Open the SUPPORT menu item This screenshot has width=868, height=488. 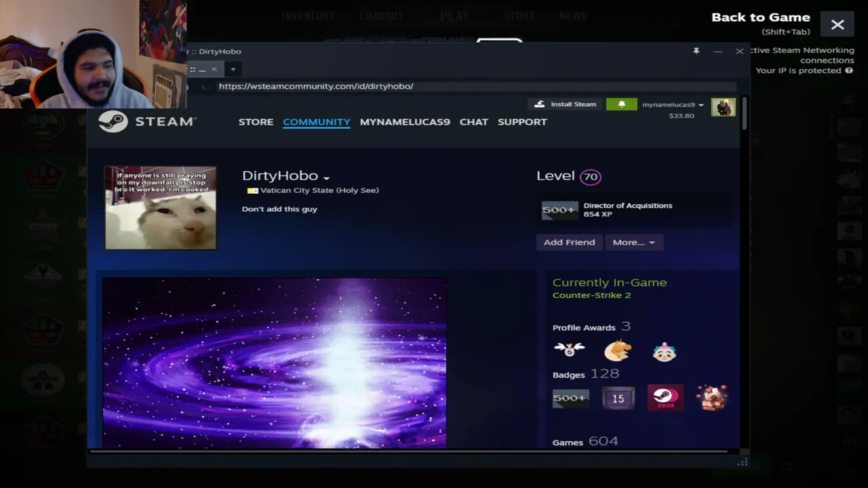coord(522,122)
